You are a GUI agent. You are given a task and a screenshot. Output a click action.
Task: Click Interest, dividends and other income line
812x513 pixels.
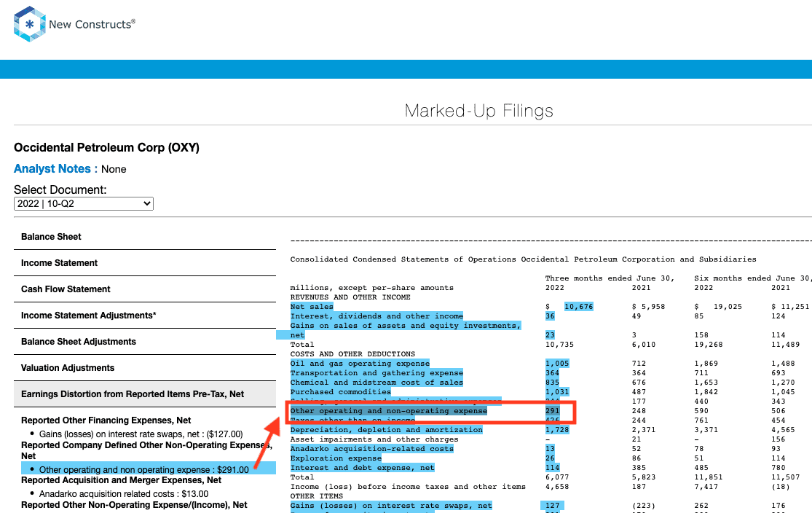point(377,316)
